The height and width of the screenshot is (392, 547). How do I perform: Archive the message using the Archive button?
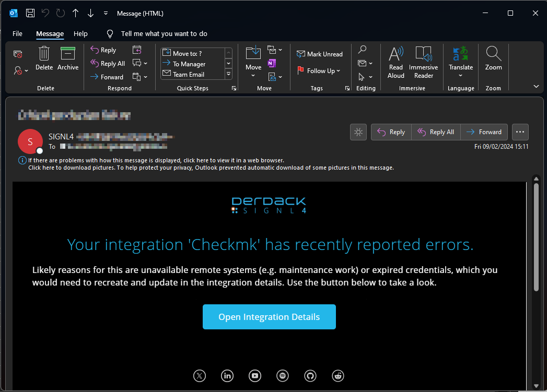(x=68, y=58)
